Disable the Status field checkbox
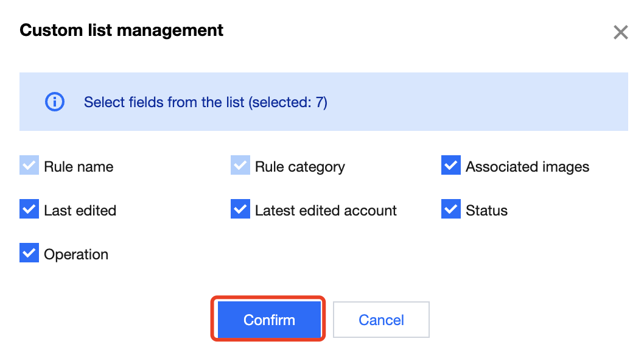 pos(451,210)
